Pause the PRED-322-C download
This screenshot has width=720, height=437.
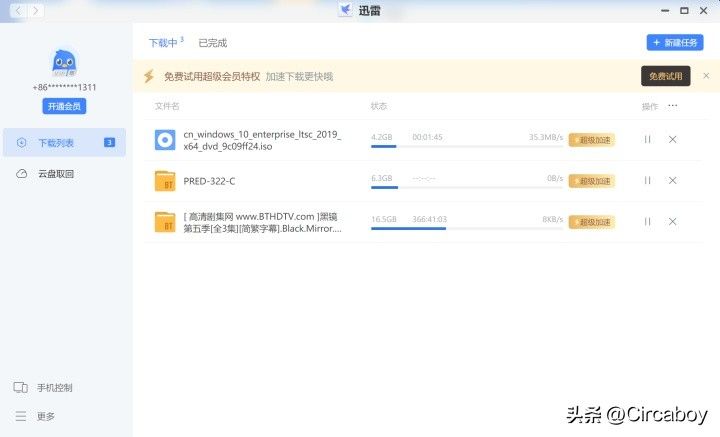647,180
